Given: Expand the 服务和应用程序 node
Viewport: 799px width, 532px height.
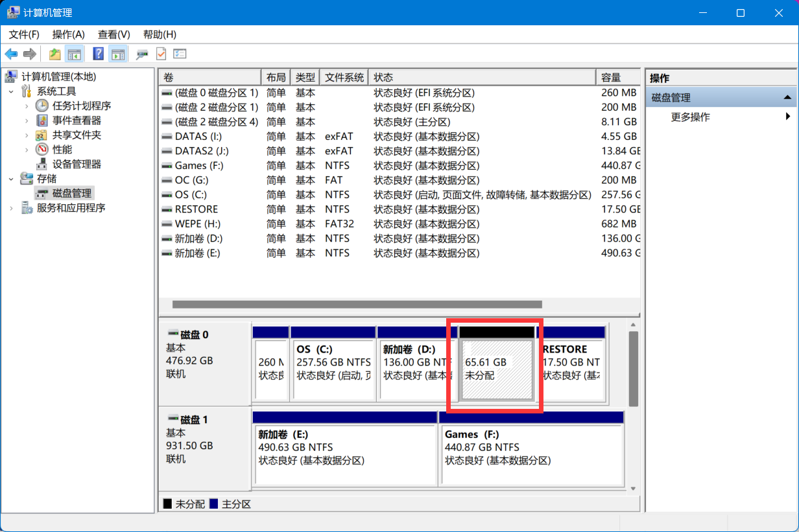Looking at the screenshot, I should coord(11,208).
